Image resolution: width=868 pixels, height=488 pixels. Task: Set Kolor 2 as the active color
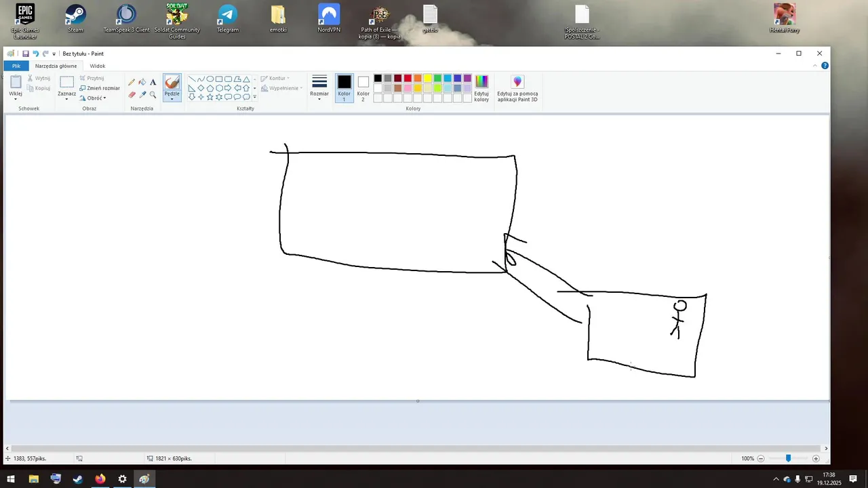(363, 88)
